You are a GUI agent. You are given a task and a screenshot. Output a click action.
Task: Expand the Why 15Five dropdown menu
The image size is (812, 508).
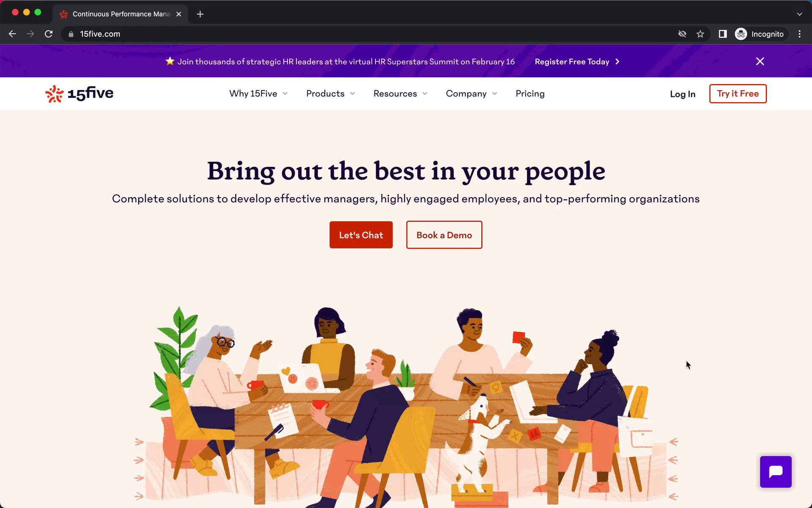tap(258, 93)
